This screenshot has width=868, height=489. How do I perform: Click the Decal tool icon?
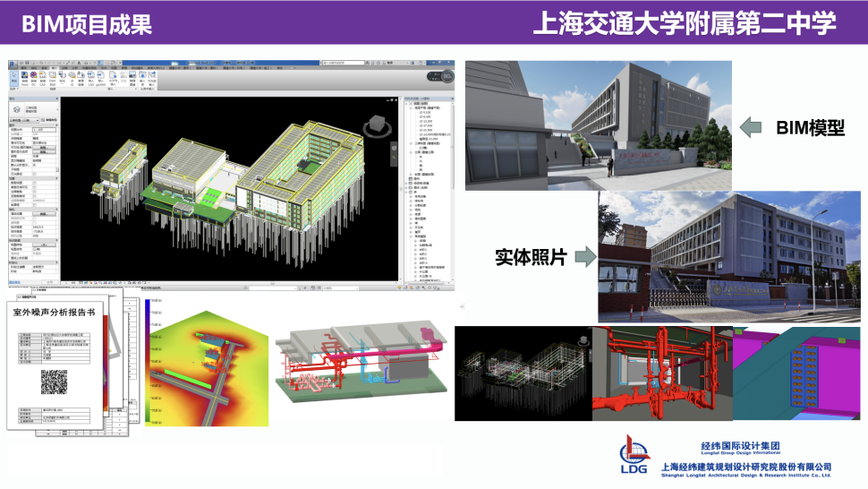[62, 77]
